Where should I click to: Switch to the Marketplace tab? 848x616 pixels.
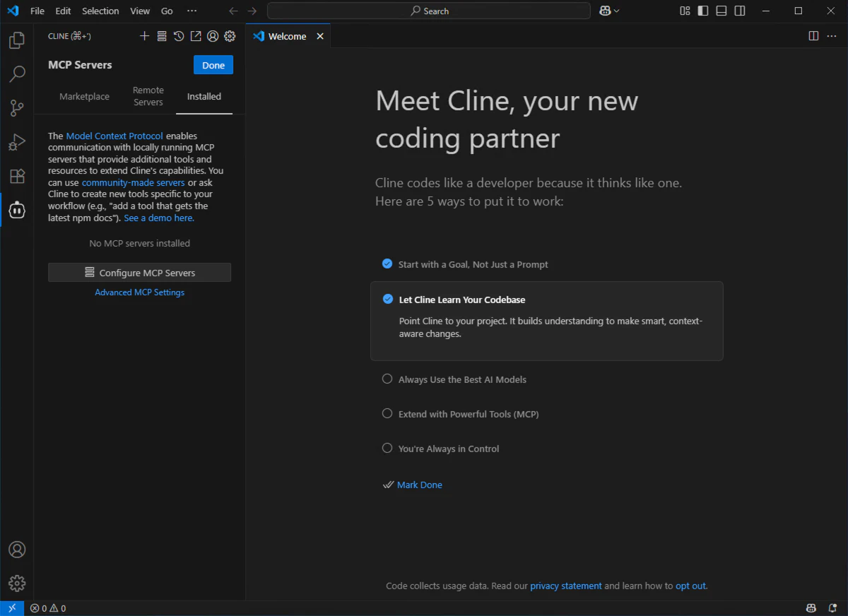(84, 96)
